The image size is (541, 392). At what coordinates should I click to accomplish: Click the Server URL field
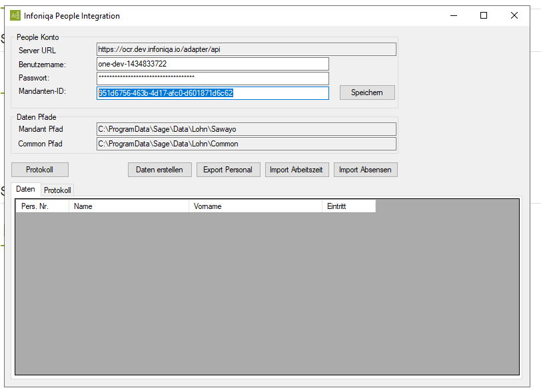247,49
